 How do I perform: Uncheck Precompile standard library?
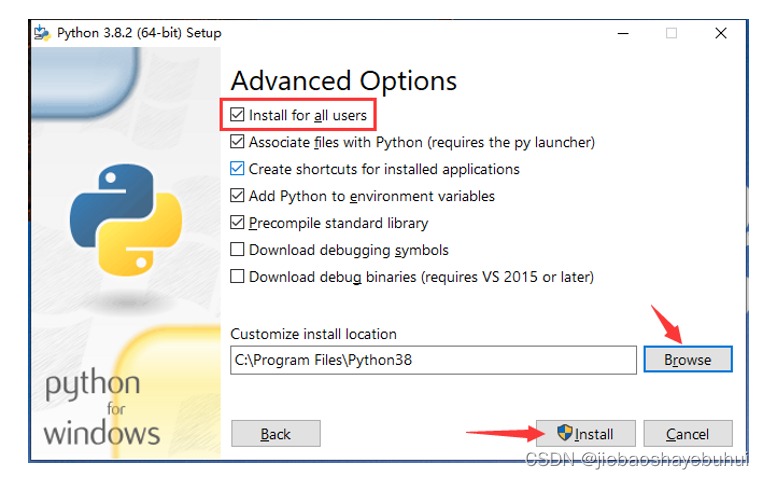click(x=237, y=223)
